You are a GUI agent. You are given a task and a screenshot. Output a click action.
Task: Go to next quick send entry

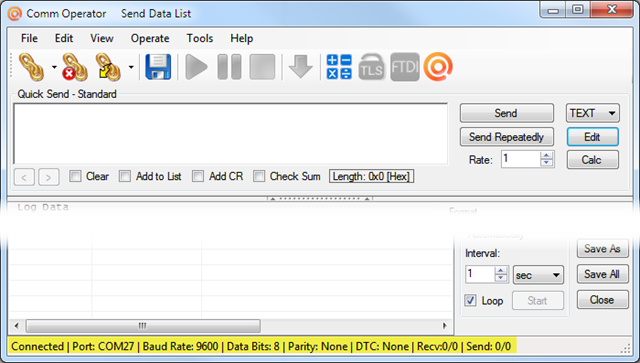pyautogui.click(x=49, y=177)
